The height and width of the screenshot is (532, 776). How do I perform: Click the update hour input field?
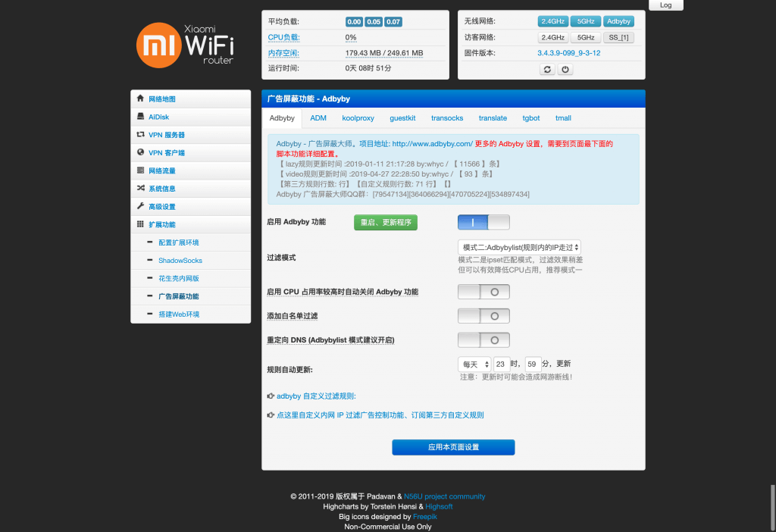(x=502, y=364)
